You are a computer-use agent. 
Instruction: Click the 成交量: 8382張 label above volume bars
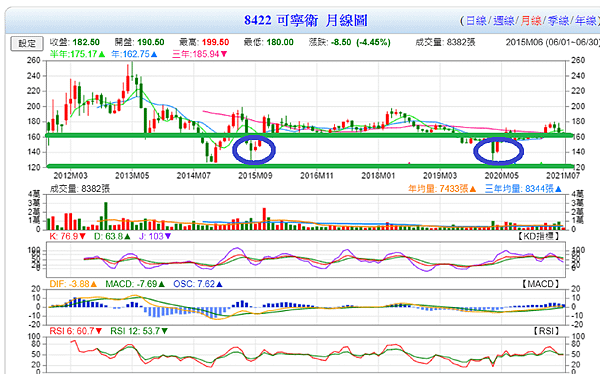pyautogui.click(x=80, y=189)
